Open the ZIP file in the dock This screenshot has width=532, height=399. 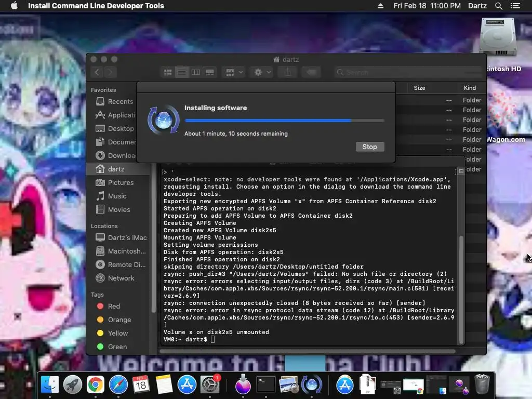tap(368, 384)
